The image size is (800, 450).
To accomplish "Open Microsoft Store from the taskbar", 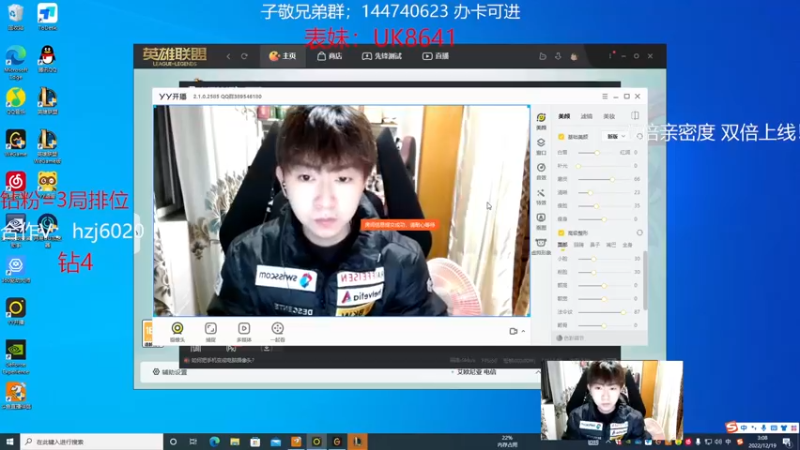I will click(x=255, y=441).
